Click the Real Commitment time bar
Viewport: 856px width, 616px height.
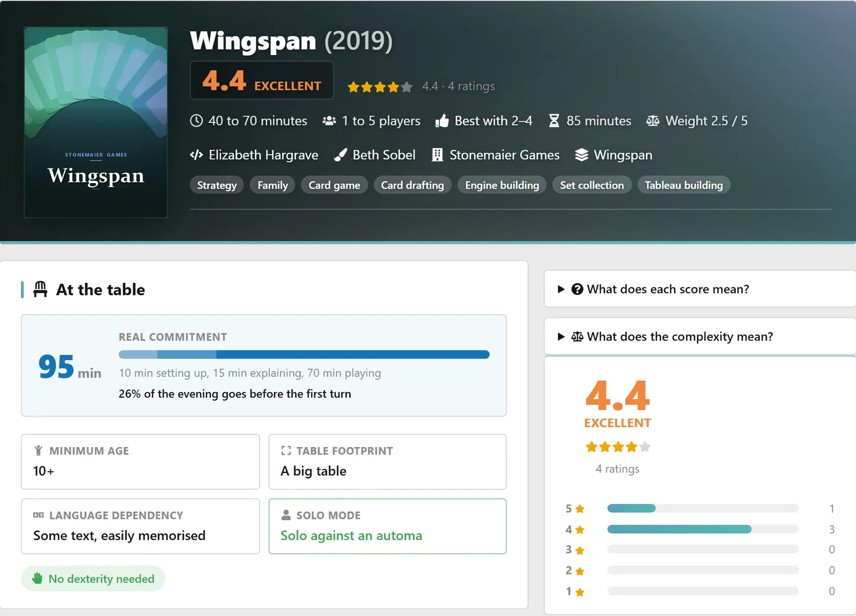click(x=304, y=354)
